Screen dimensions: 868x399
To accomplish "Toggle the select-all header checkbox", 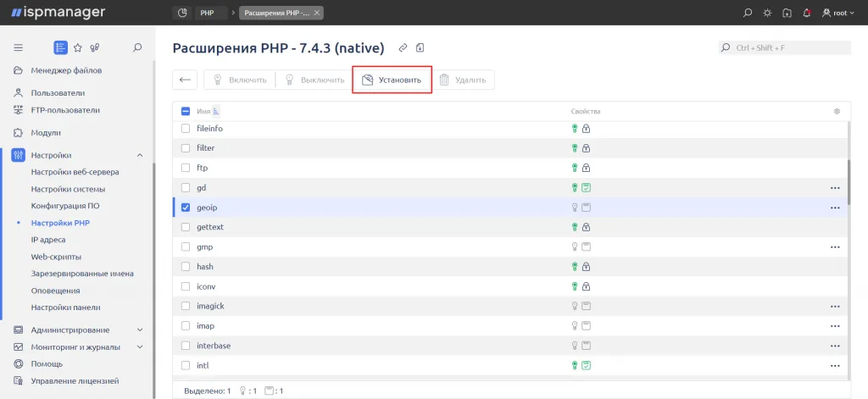I will [x=186, y=111].
